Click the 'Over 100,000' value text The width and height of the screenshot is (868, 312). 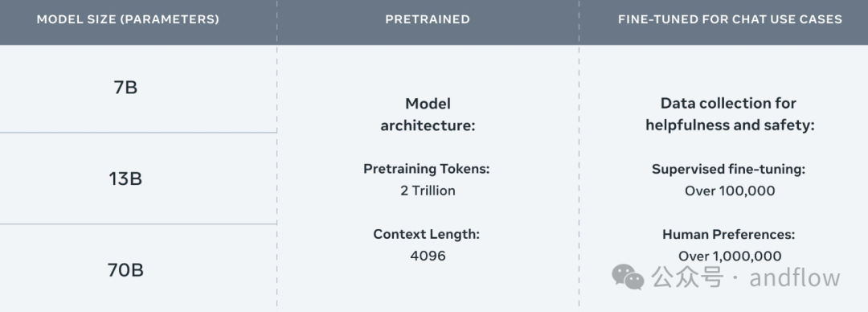pyautogui.click(x=730, y=191)
